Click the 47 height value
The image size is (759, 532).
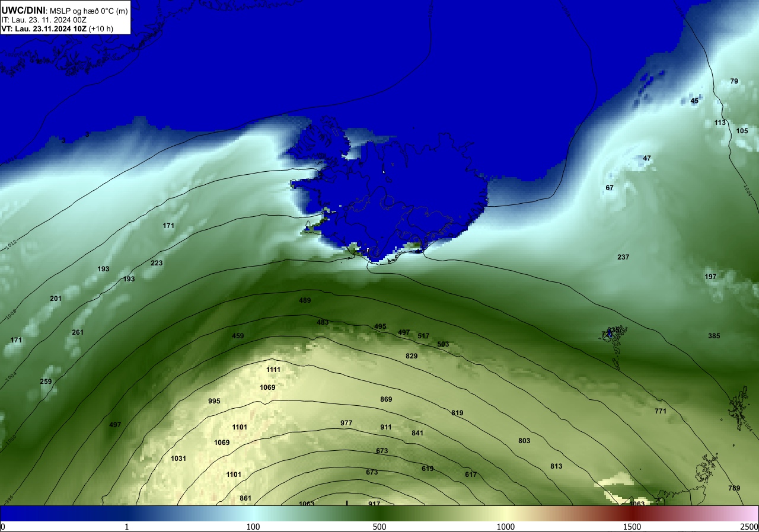coord(647,158)
